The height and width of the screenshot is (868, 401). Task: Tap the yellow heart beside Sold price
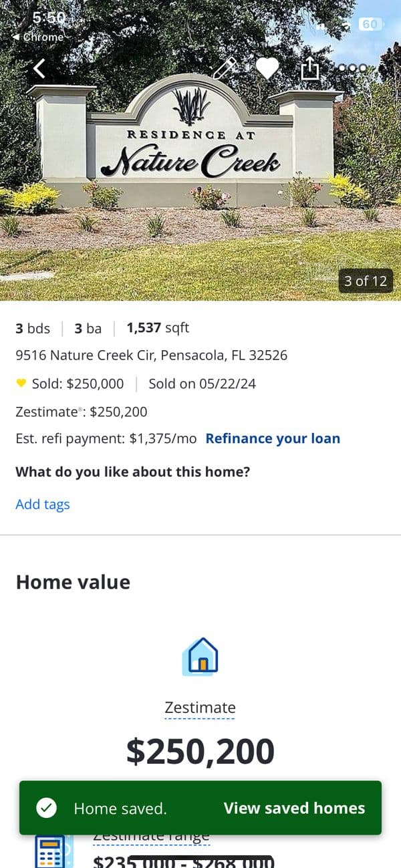coord(21,383)
